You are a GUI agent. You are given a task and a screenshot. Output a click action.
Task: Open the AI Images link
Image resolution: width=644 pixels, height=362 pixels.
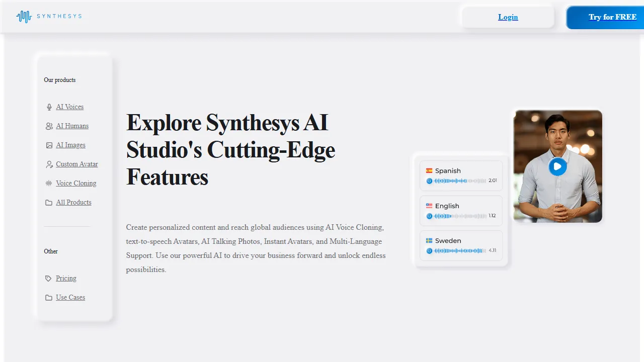pyautogui.click(x=71, y=145)
